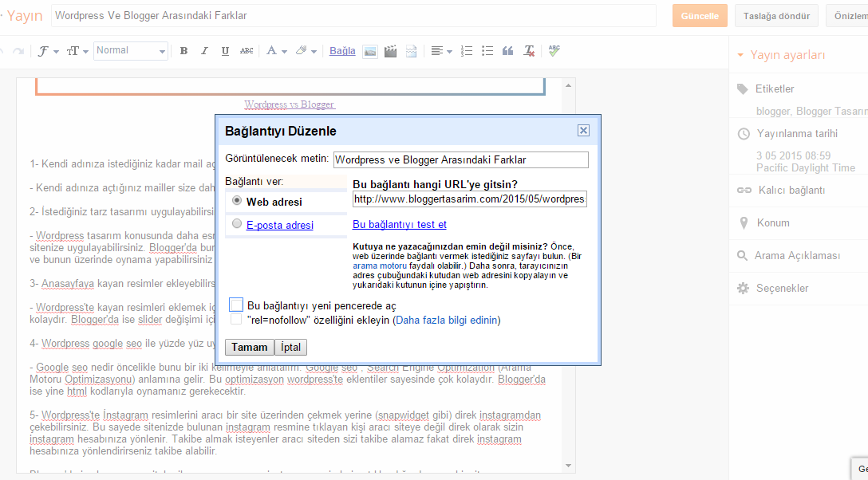Image resolution: width=868 pixels, height=480 pixels.
Task: Click the 'Wordpress vs Blogger' link in the editor
Action: click(x=290, y=104)
